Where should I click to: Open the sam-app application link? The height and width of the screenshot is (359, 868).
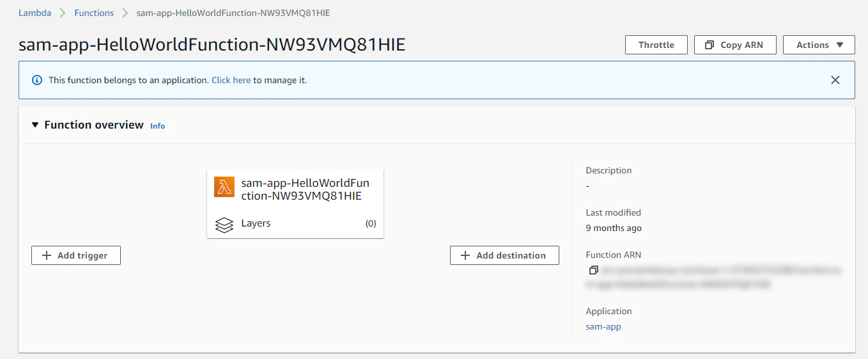603,326
